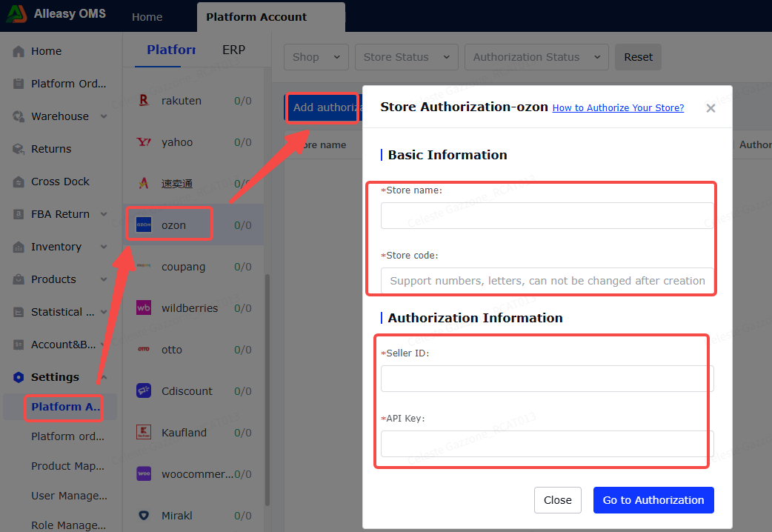Switch to the ERP sub-tab
This screenshot has width=772, height=532.
(x=233, y=50)
